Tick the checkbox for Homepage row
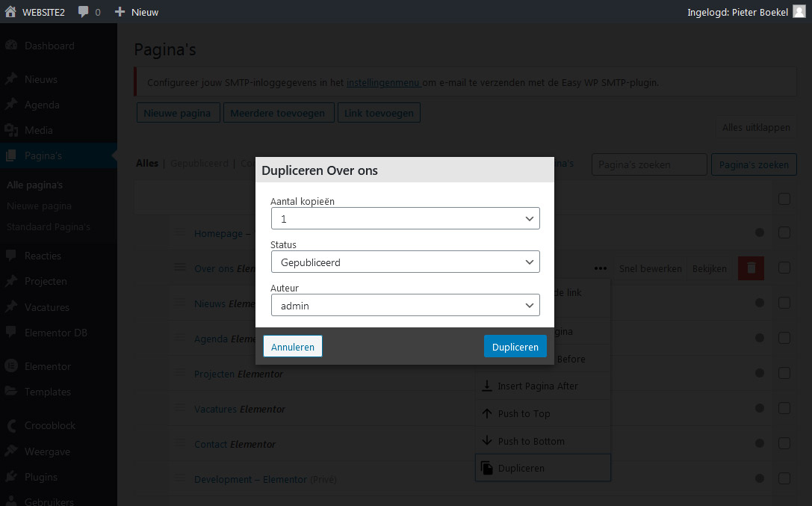The width and height of the screenshot is (812, 506). pyautogui.click(x=784, y=232)
